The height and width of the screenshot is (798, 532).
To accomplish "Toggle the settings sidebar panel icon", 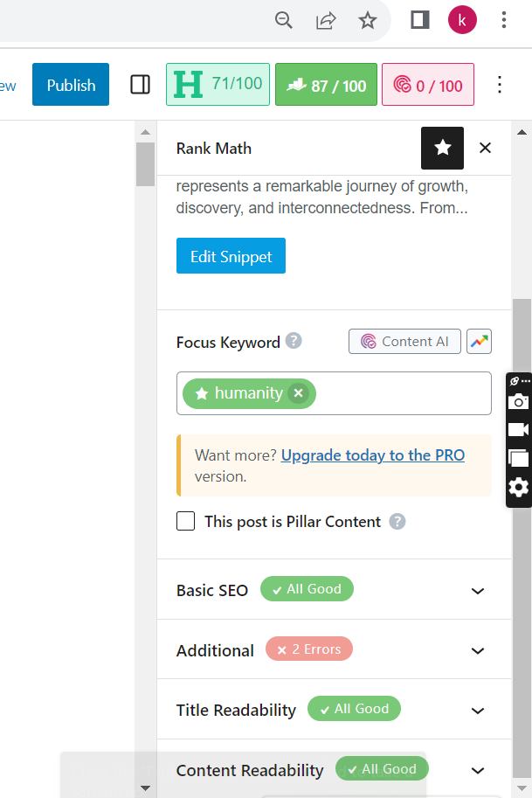I will 140,85.
